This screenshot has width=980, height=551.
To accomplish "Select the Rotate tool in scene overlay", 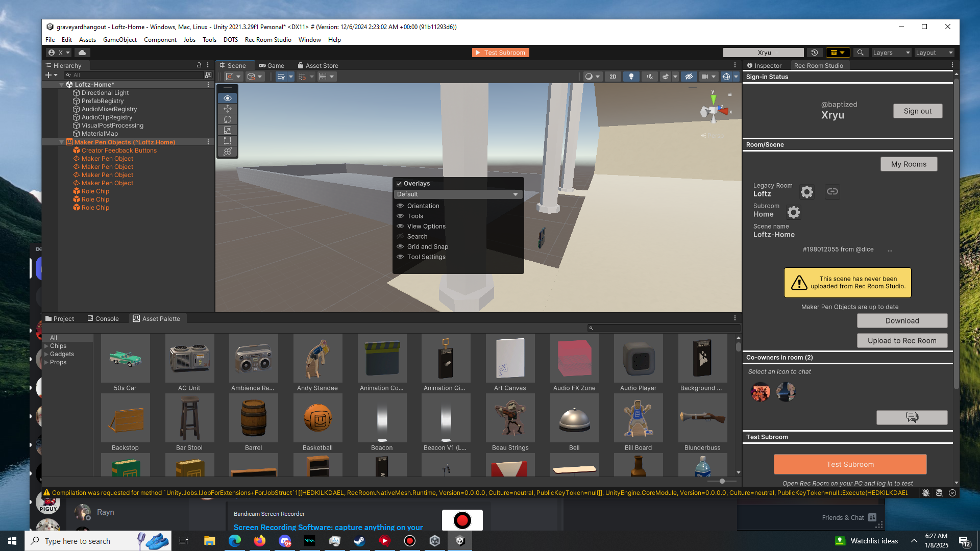I will point(228,119).
